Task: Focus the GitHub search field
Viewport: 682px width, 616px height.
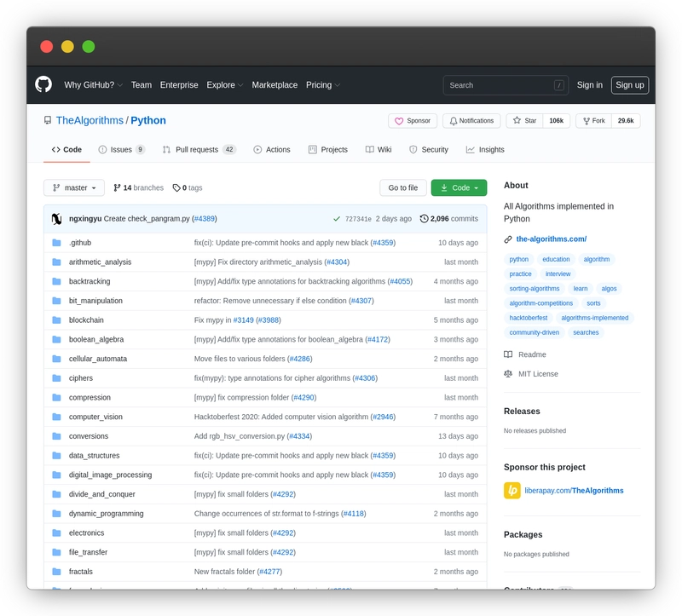Action: coord(506,85)
